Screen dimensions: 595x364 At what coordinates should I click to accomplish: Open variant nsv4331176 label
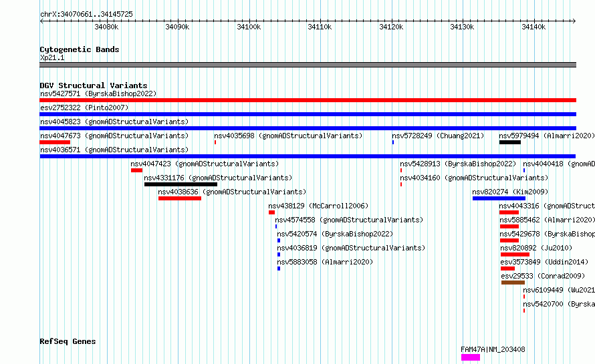point(218,178)
